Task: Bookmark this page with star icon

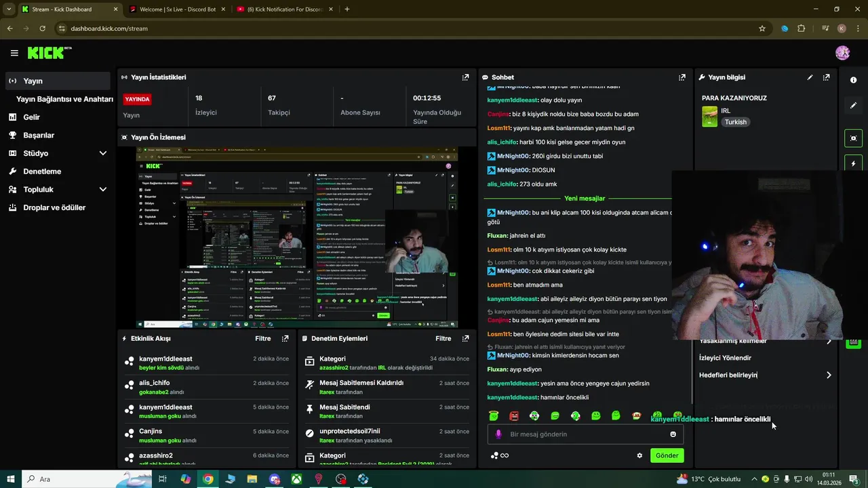Action: click(x=762, y=28)
